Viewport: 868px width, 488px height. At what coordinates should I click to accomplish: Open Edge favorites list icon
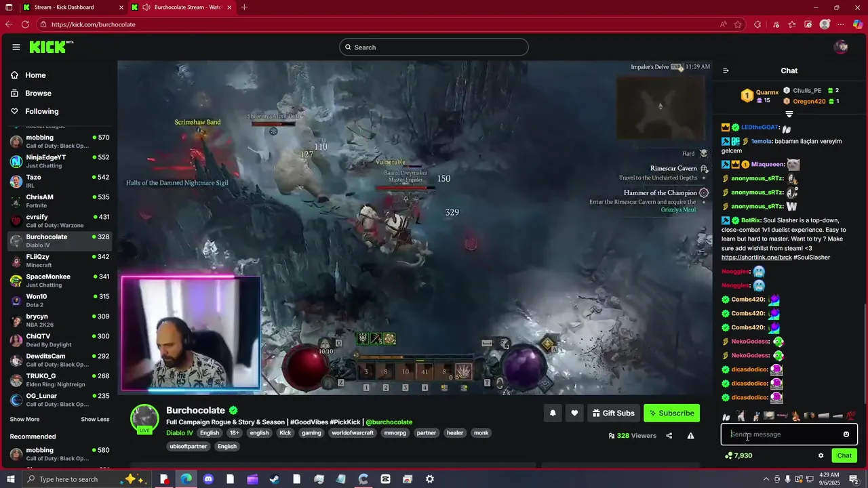pyautogui.click(x=792, y=24)
